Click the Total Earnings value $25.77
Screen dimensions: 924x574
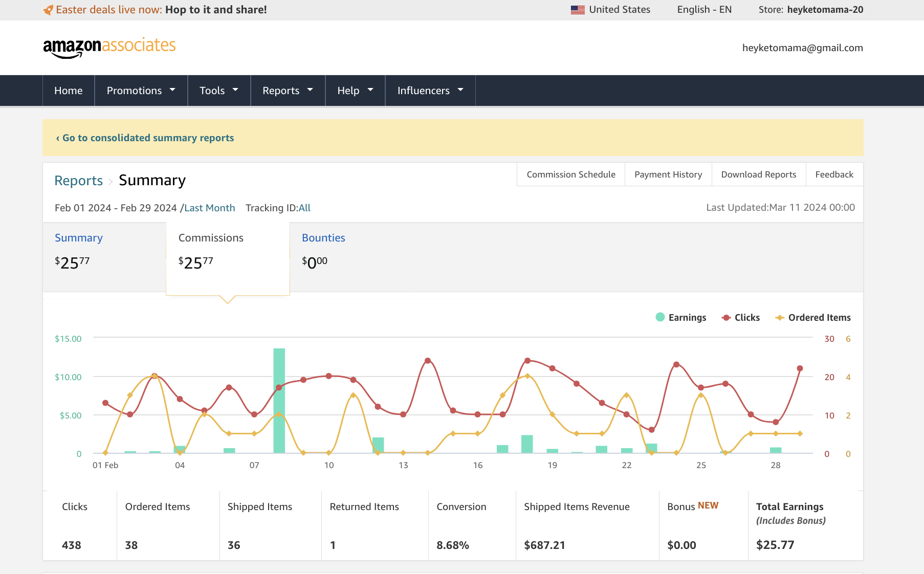pyautogui.click(x=775, y=545)
